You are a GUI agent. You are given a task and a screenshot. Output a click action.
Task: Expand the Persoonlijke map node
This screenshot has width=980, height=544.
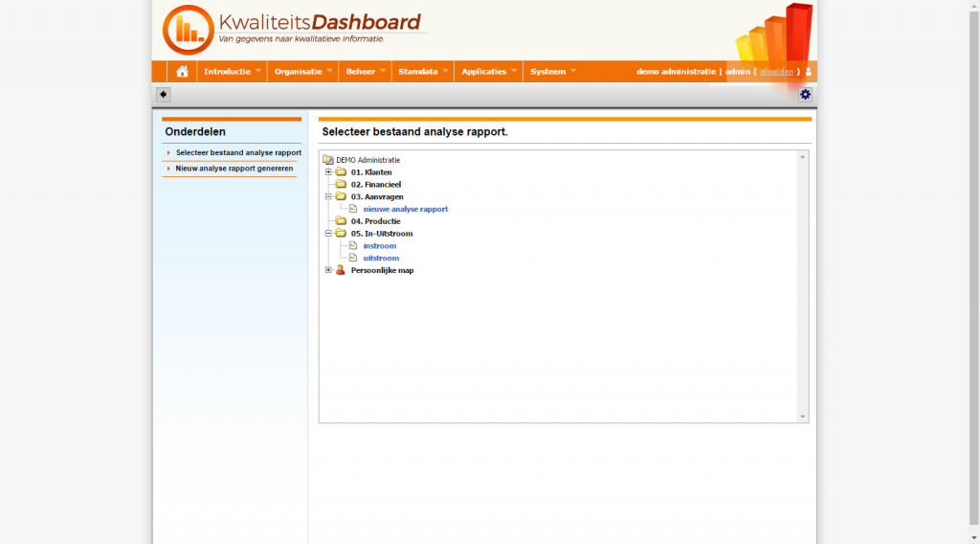328,270
